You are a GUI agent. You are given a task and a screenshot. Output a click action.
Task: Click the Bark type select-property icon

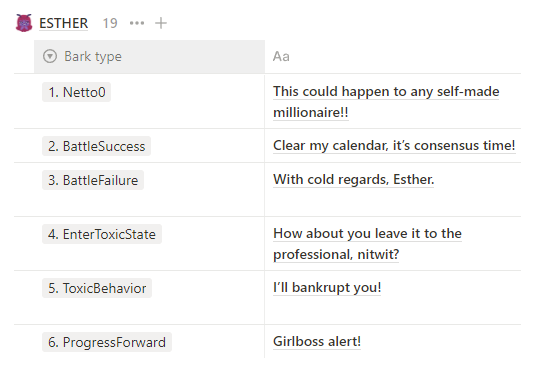[50, 56]
